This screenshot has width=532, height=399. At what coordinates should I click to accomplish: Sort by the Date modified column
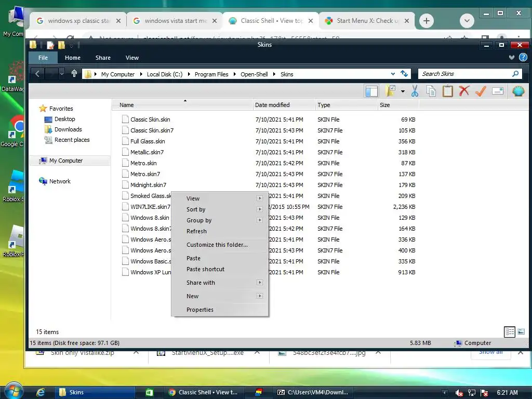(x=284, y=105)
